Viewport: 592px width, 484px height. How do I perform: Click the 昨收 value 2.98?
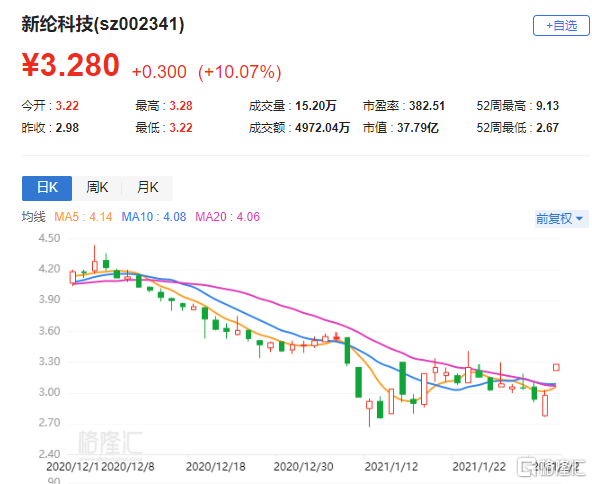[x=67, y=128]
